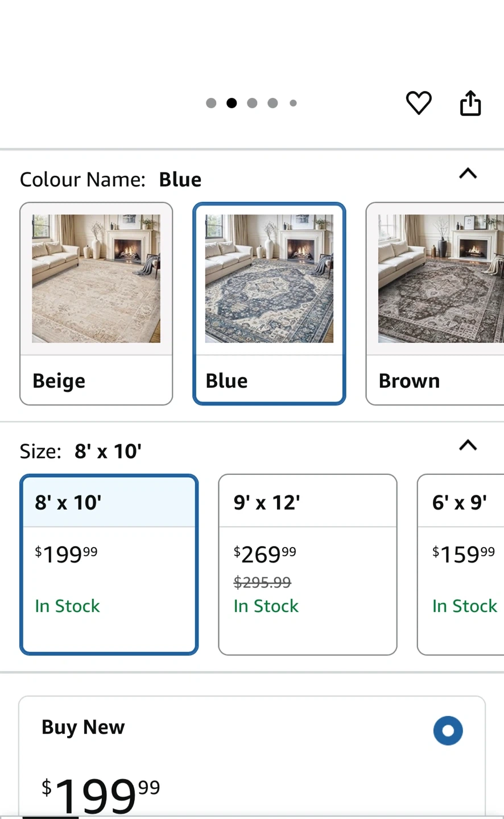Tap the Blue rug thumbnail image
The width and height of the screenshot is (504, 819).
pyautogui.click(x=269, y=279)
